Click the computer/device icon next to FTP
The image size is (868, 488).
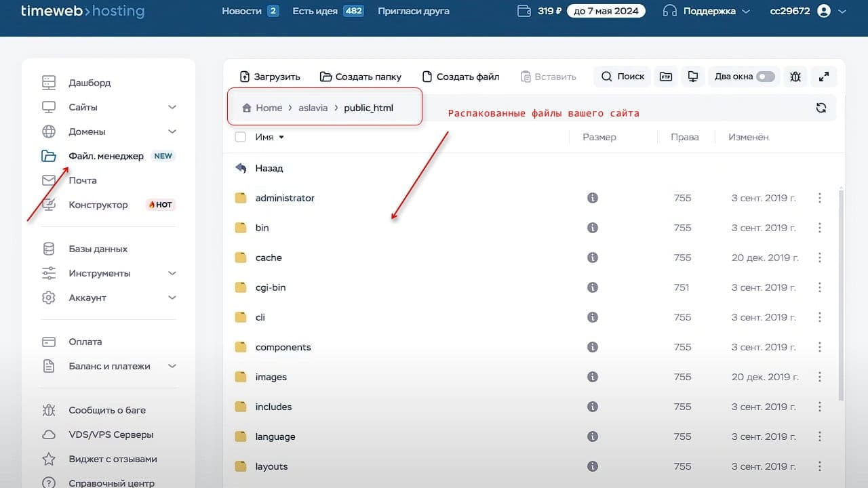pos(692,77)
